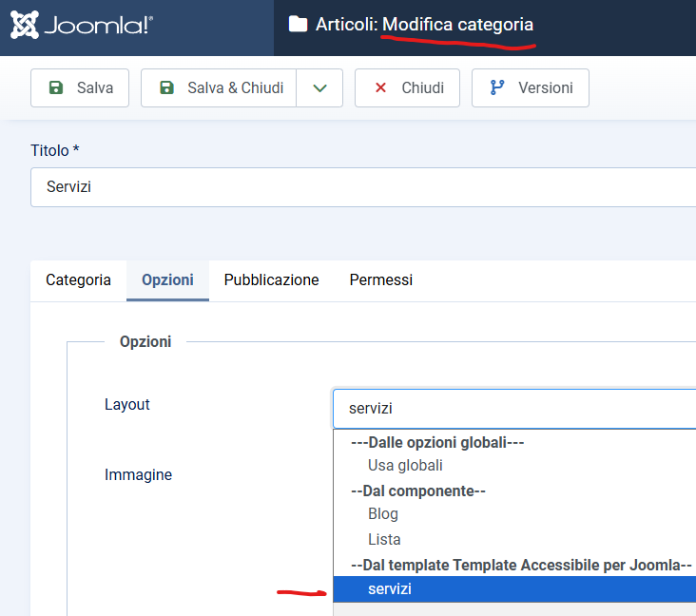The image size is (696, 616).
Task: Switch to the Categoria tab
Action: point(78,279)
